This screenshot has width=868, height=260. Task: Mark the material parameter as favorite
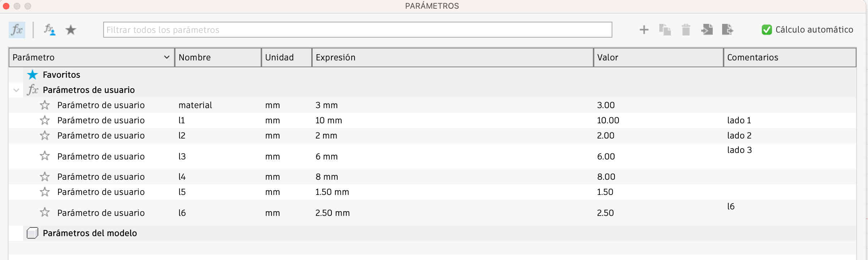[45, 105]
